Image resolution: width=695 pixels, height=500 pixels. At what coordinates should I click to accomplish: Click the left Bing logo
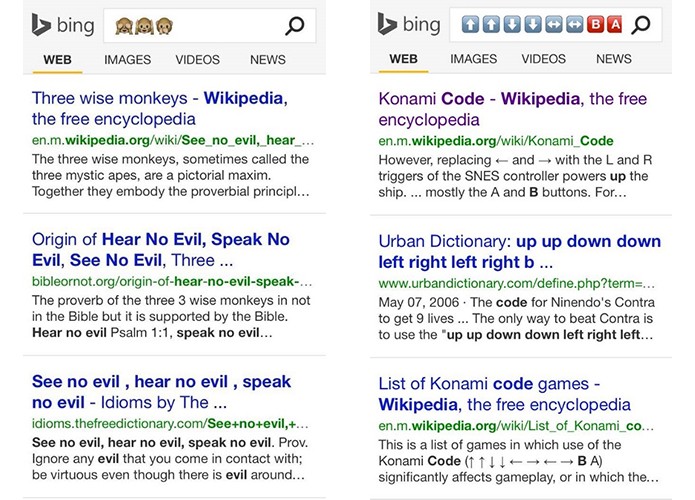tap(63, 25)
